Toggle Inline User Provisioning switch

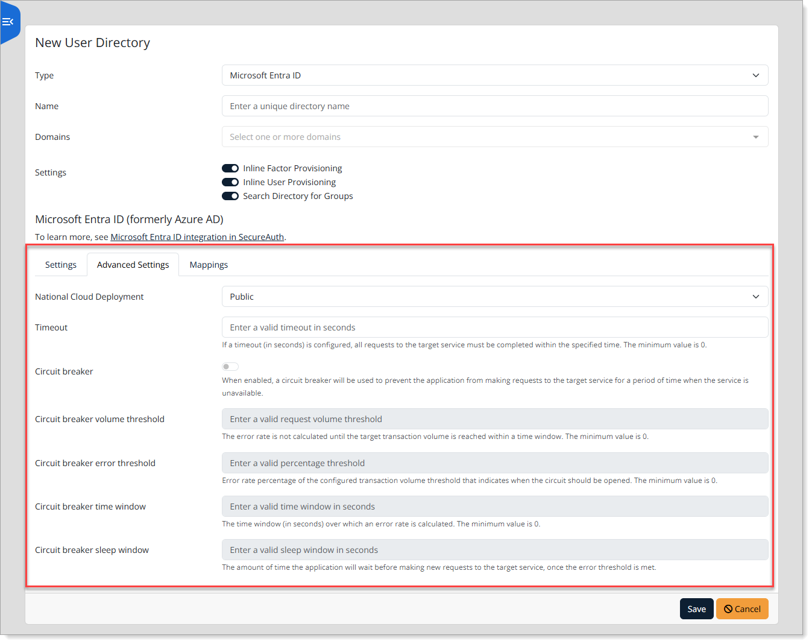pyautogui.click(x=230, y=182)
